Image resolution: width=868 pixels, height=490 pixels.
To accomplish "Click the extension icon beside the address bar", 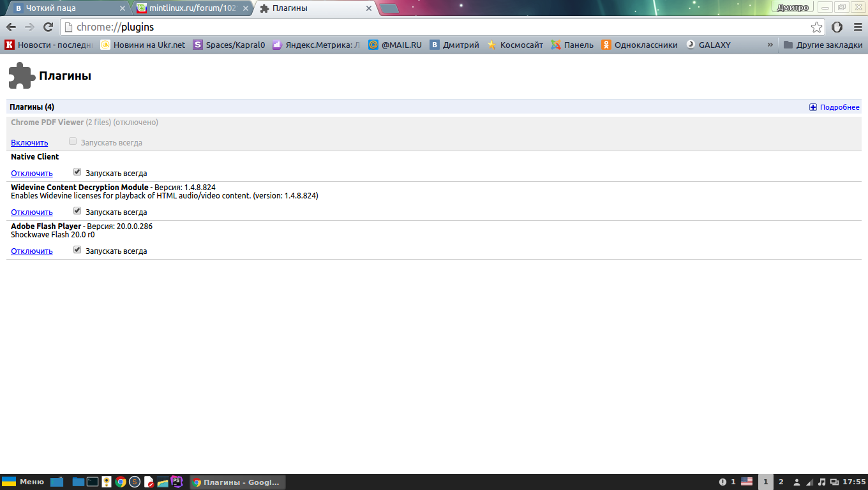I will click(x=837, y=27).
